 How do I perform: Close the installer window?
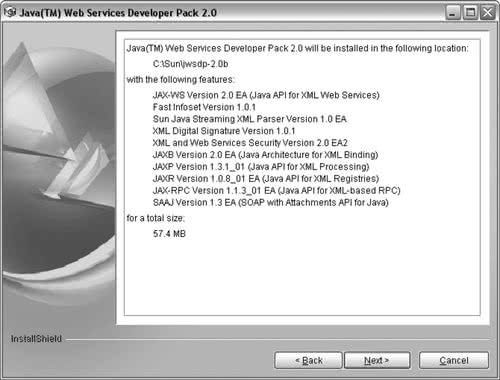point(488,13)
